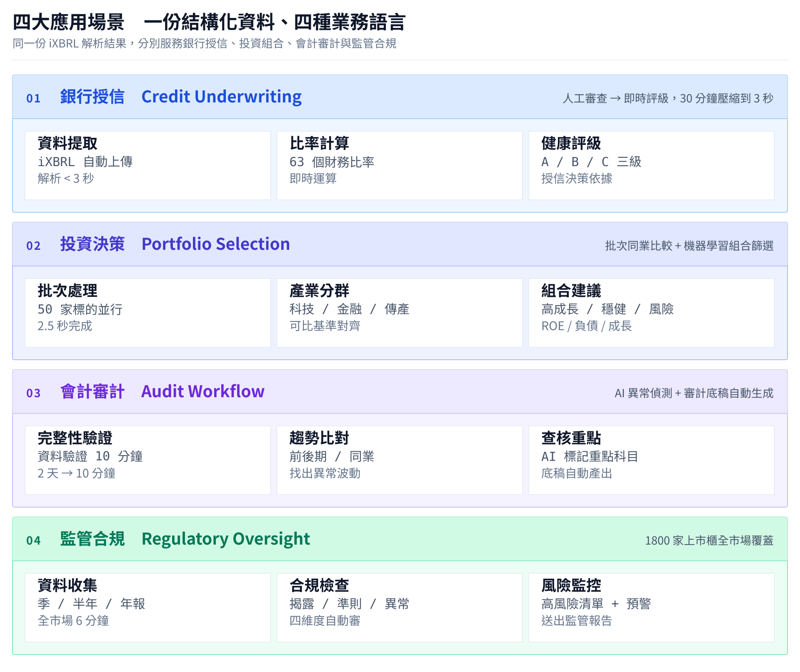
Task: Click the text 季 / 半年 / 年報
Action: click(x=91, y=604)
